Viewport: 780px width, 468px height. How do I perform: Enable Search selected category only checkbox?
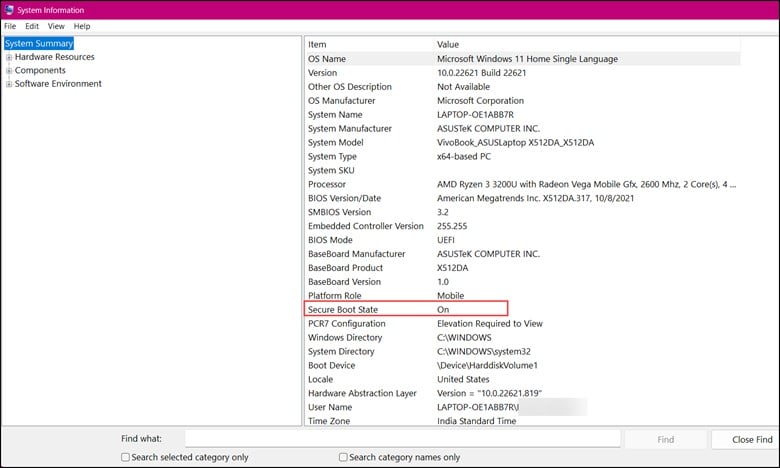[x=125, y=457]
